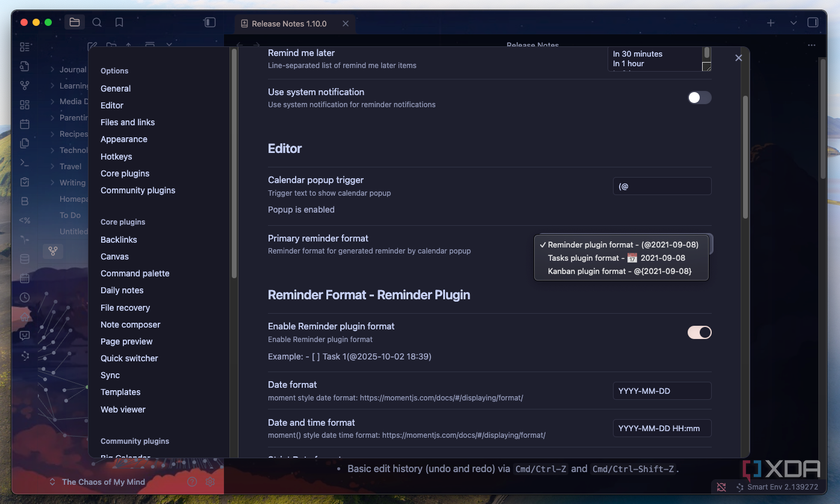Click the plain calendar icon in ribbon
840x504 pixels.
pyautogui.click(x=25, y=124)
